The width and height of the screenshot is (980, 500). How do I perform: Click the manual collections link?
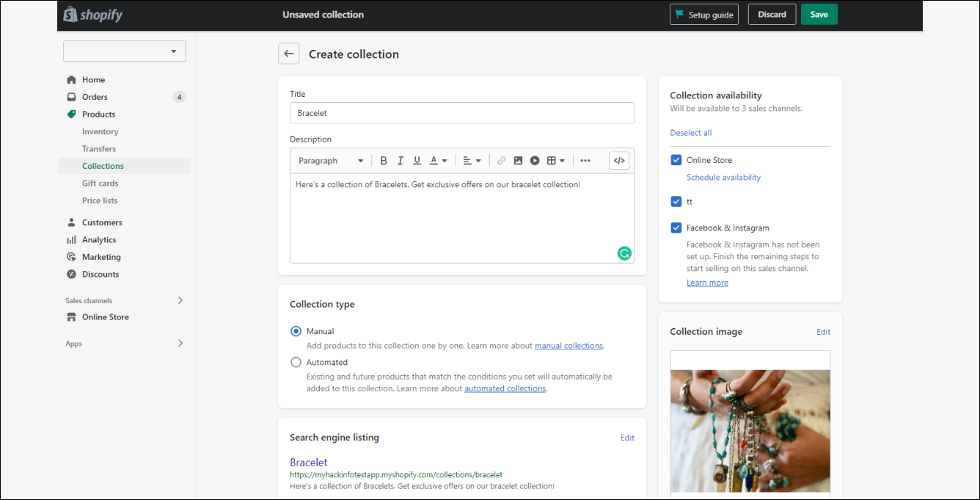coord(568,346)
